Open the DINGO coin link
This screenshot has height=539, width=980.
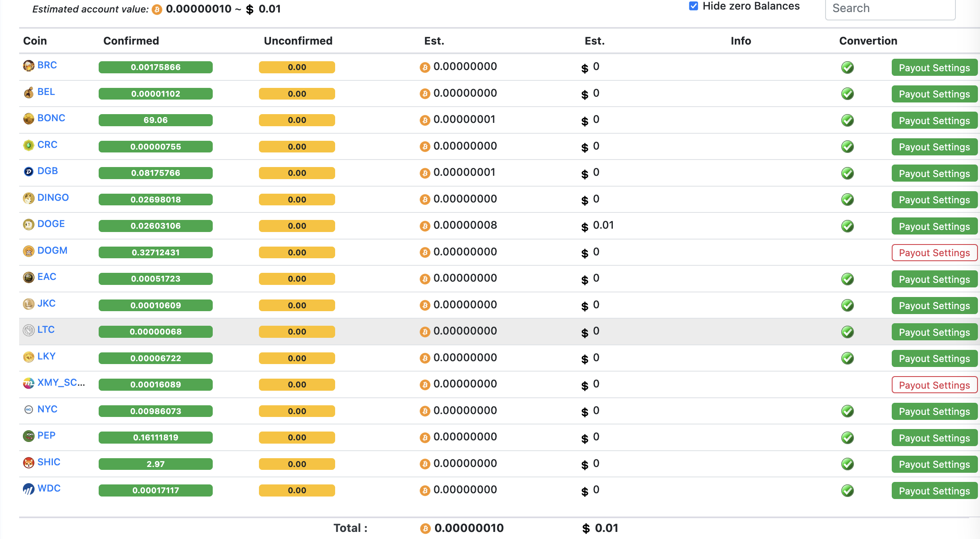(x=53, y=197)
